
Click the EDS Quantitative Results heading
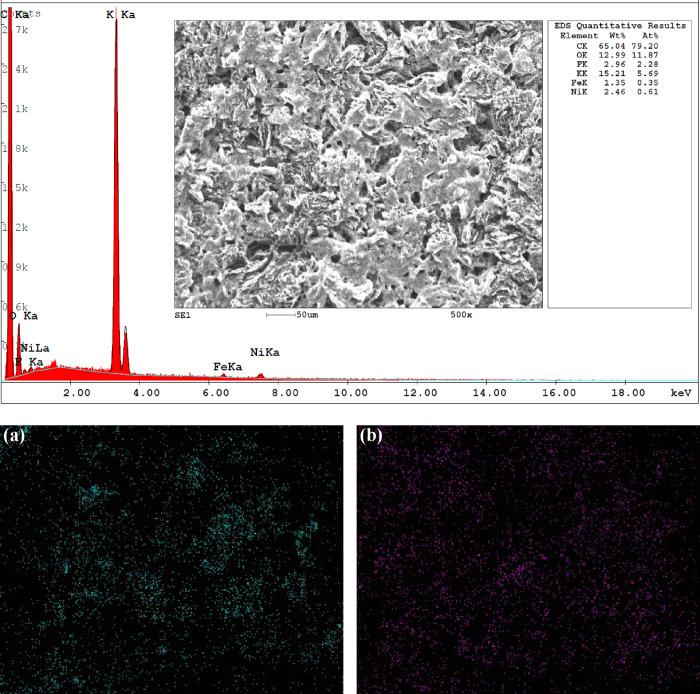click(x=620, y=26)
